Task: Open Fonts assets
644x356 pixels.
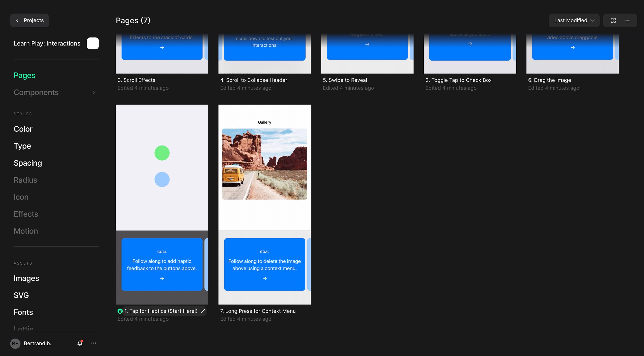Action: click(x=23, y=312)
